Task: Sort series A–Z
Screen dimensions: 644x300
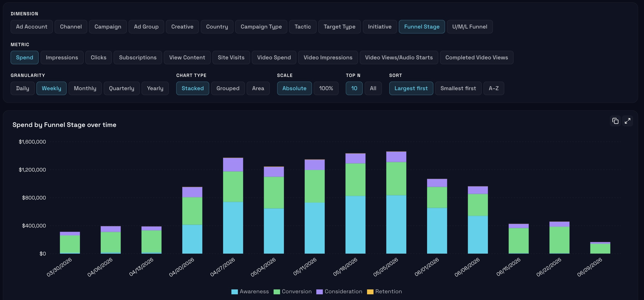Action: pos(494,88)
